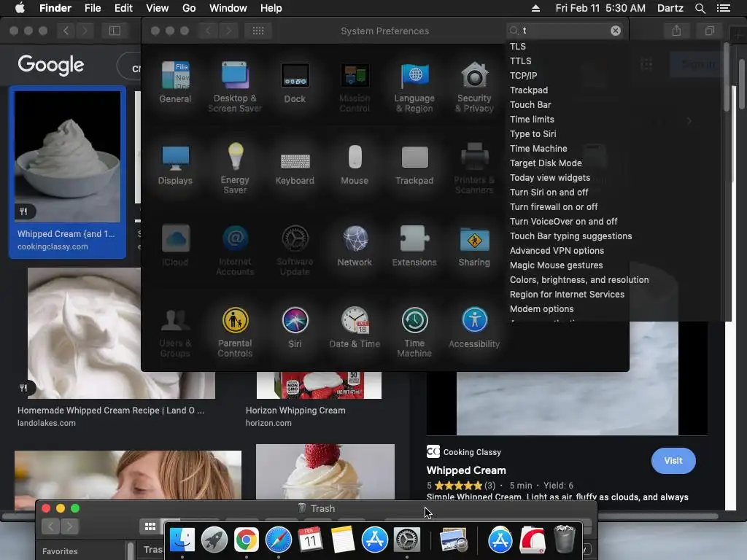Open the Accessibility preference pane
The image size is (747, 560).
[x=474, y=327]
